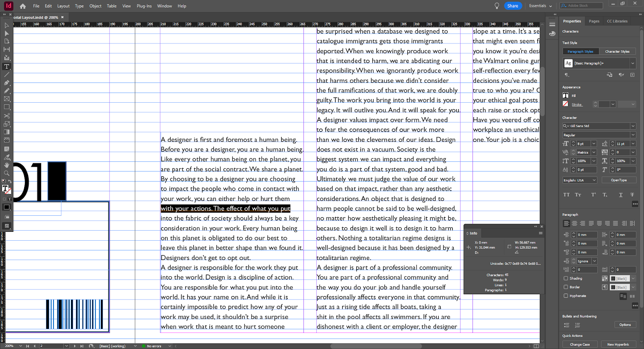Click the underlined Stroke link

577,105
